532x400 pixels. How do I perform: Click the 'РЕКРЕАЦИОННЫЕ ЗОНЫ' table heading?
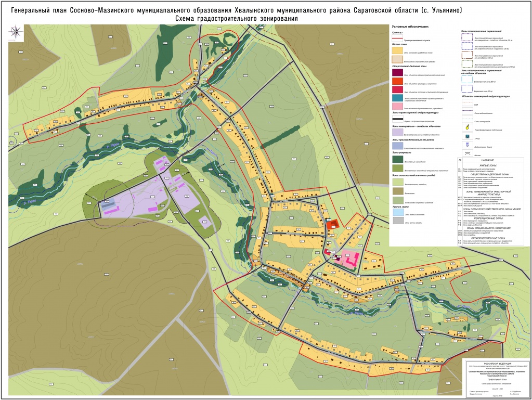(488, 218)
